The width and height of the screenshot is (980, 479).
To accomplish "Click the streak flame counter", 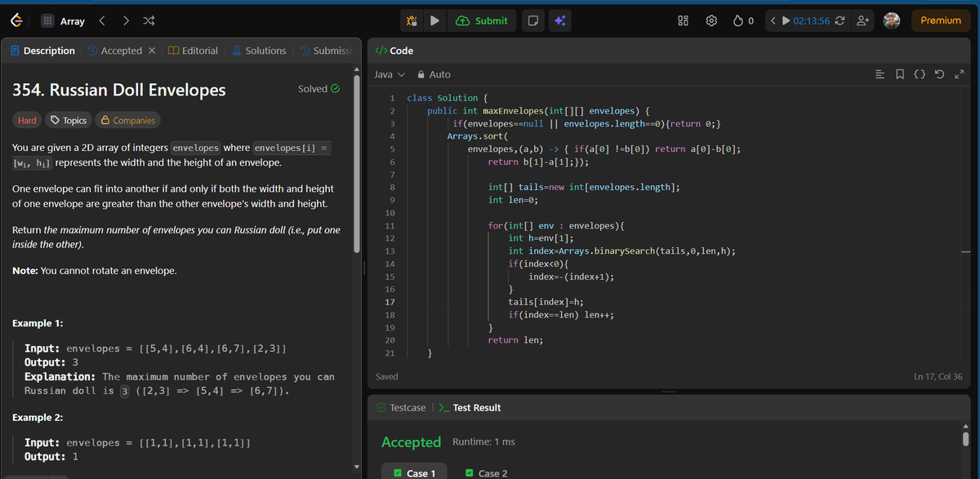I will click(743, 21).
